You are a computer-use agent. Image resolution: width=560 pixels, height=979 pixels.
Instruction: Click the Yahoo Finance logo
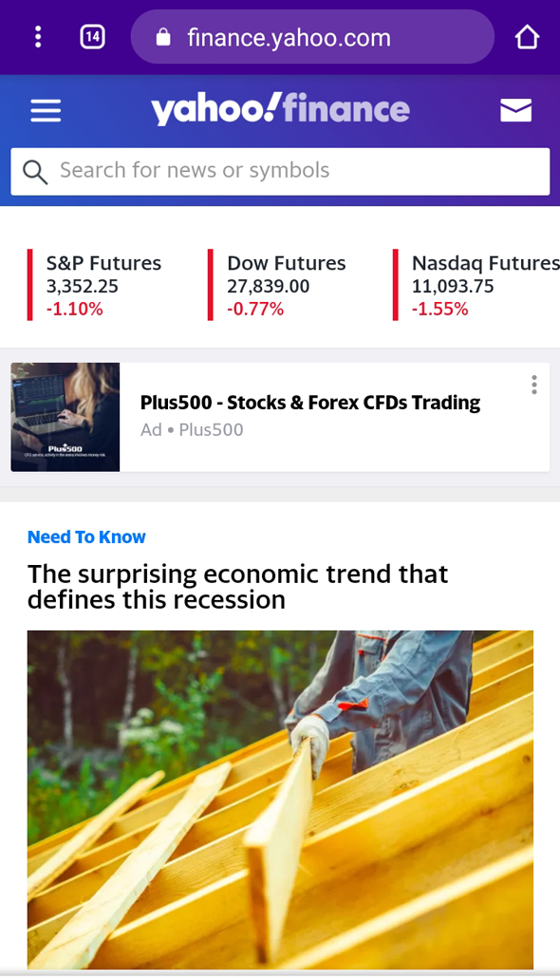click(280, 109)
